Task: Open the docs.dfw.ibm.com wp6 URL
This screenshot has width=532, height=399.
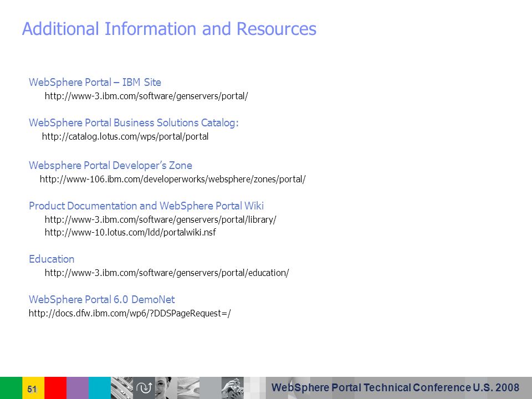Action: coord(130,313)
